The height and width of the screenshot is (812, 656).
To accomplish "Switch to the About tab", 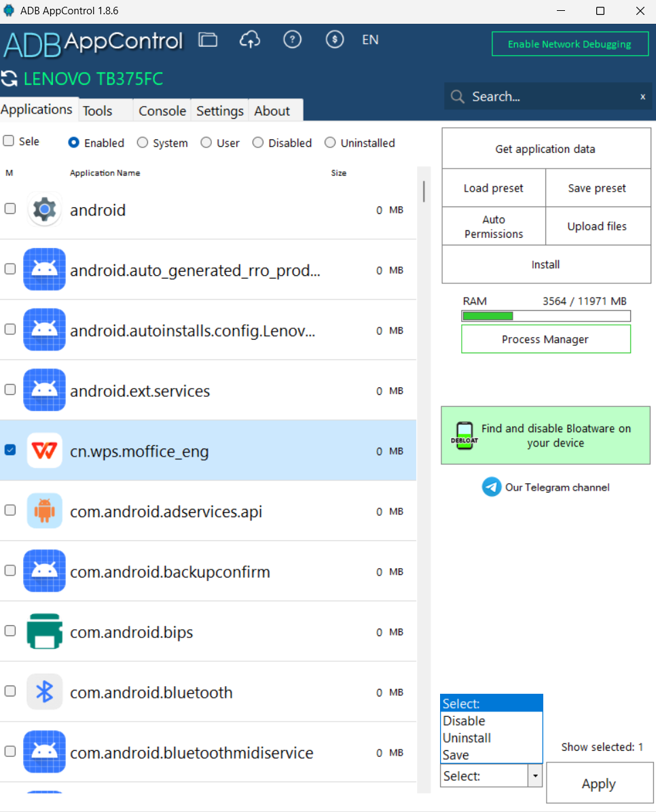I will pyautogui.click(x=275, y=110).
